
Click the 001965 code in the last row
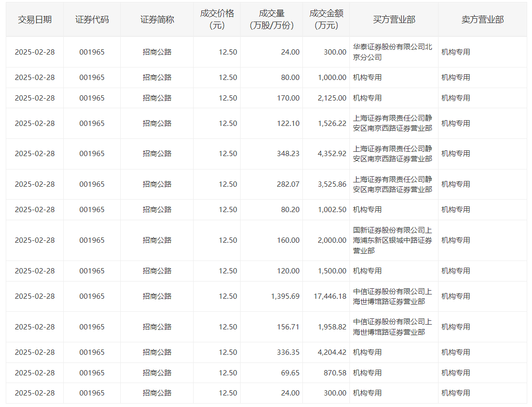(92, 393)
